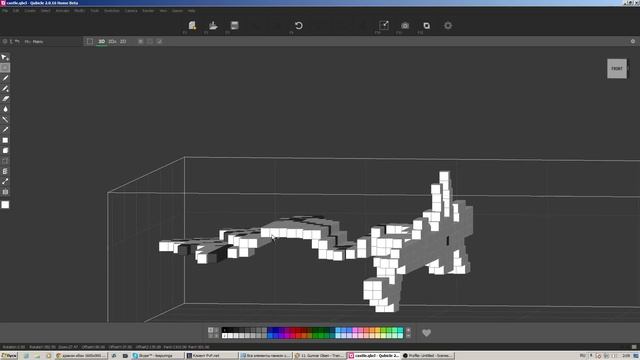
Task: Open the Render menu
Action: [148, 11]
